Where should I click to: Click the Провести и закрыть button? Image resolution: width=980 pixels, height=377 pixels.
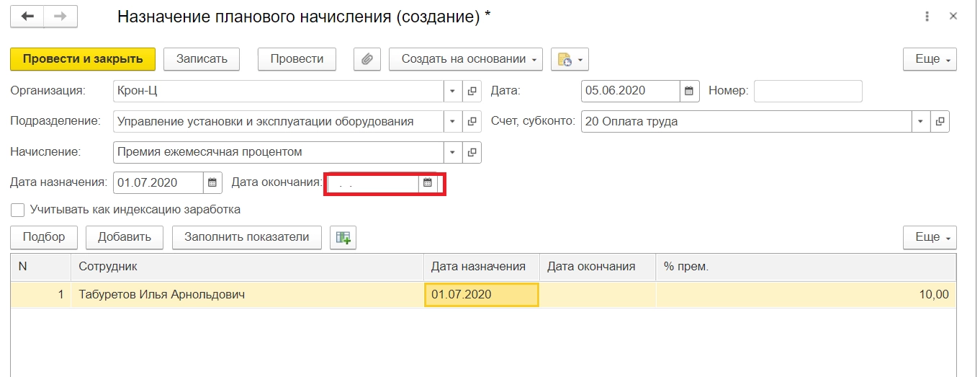point(83,59)
